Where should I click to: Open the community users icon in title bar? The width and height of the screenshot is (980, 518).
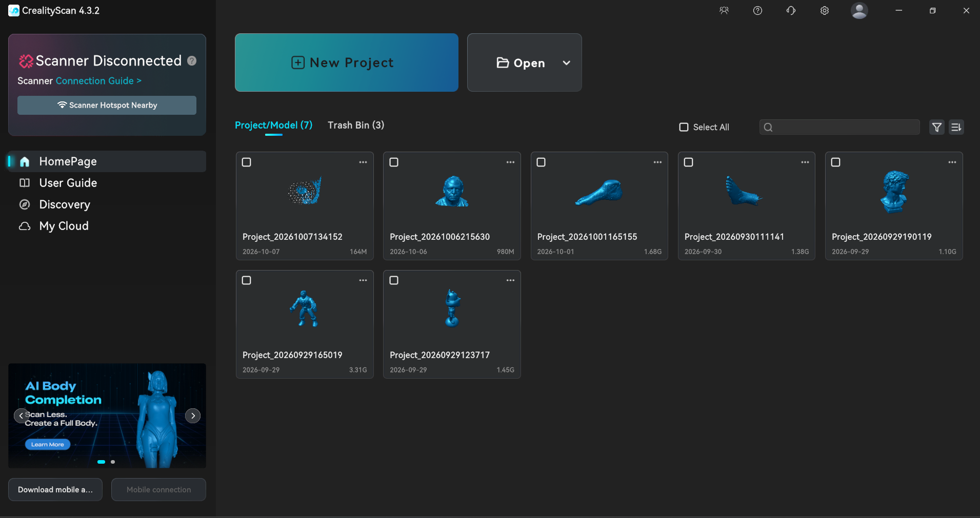tap(724, 10)
